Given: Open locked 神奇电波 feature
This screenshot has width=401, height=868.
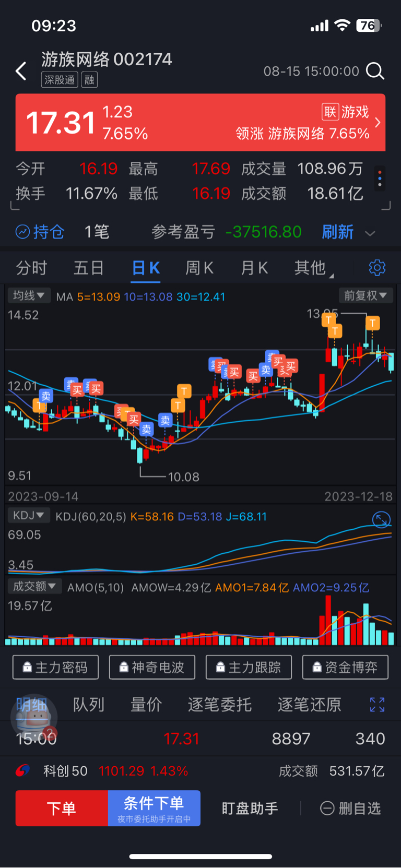Looking at the screenshot, I should tap(152, 667).
